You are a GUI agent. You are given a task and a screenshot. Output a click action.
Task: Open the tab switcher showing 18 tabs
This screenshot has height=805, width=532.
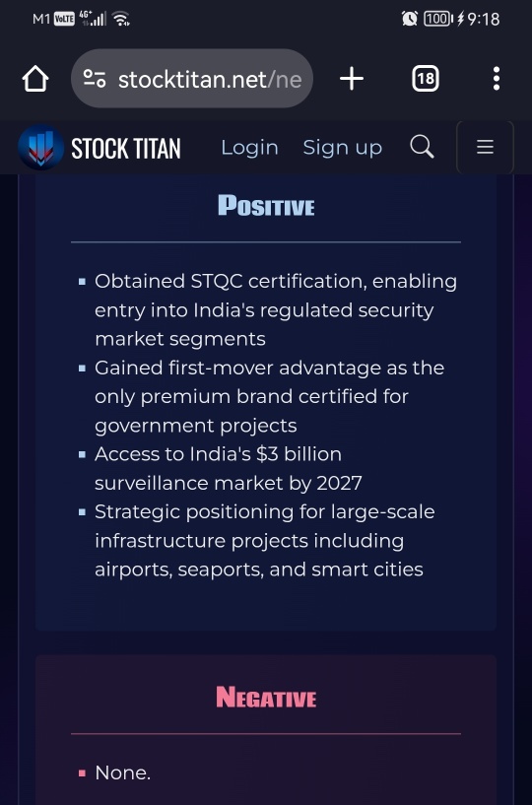click(426, 79)
